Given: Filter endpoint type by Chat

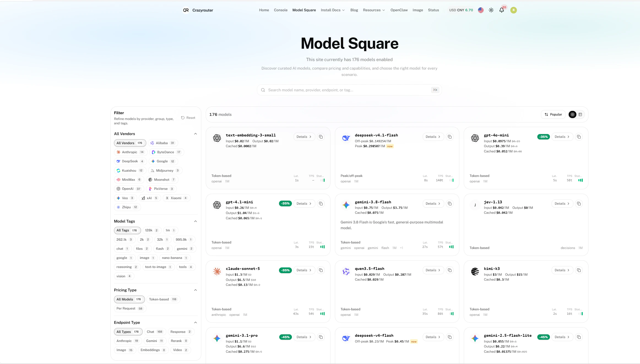Looking at the screenshot, I should tap(155, 332).
